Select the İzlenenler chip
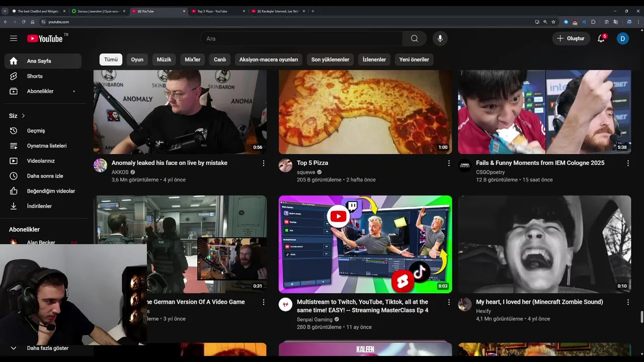 [374, 59]
